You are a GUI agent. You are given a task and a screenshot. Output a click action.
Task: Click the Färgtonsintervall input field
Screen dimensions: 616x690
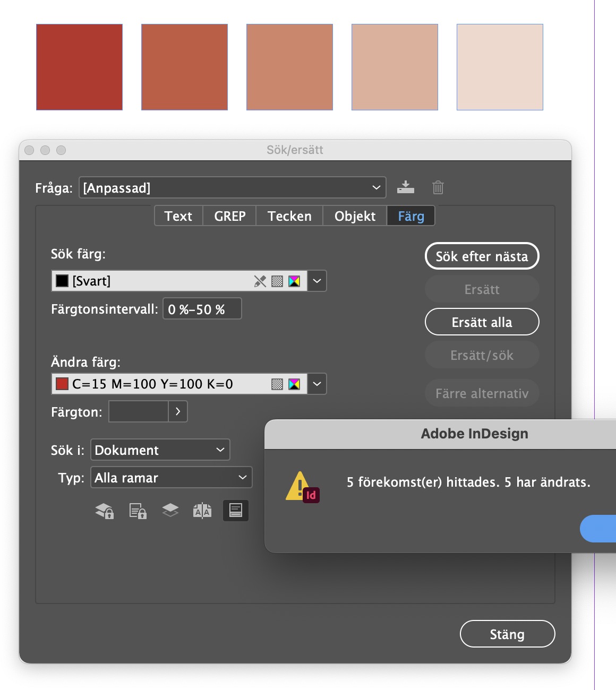click(x=201, y=308)
